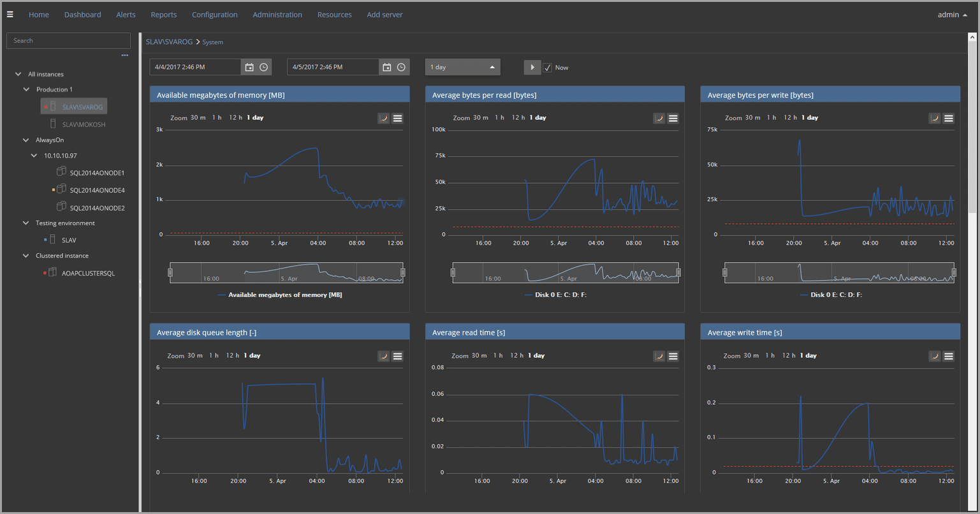Open the Alerts menu

[126, 15]
